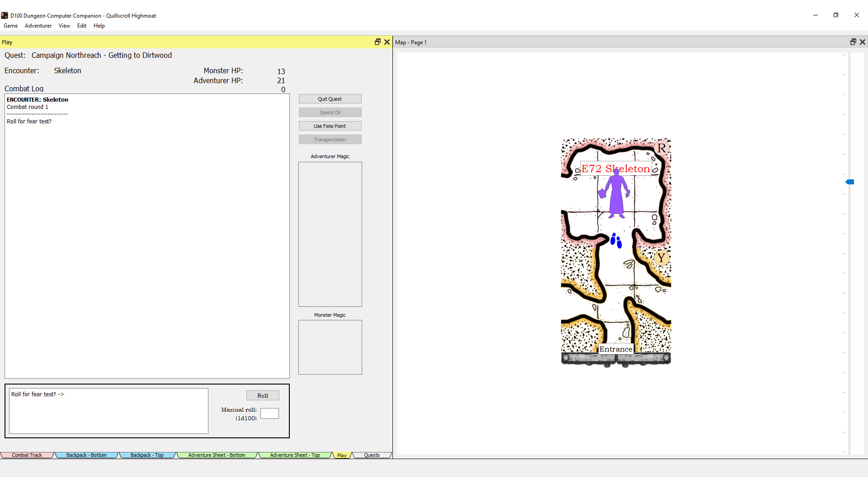Click the Y door marker on the map

click(x=661, y=258)
